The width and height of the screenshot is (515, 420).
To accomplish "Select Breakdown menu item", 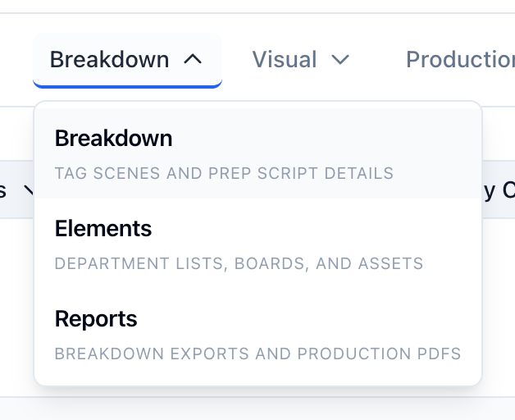I will pos(257,153).
